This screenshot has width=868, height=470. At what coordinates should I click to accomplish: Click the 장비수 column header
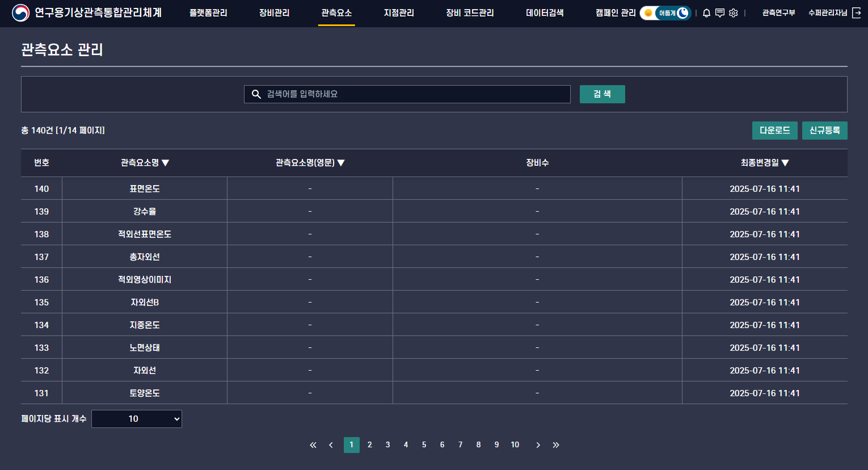tap(537, 163)
